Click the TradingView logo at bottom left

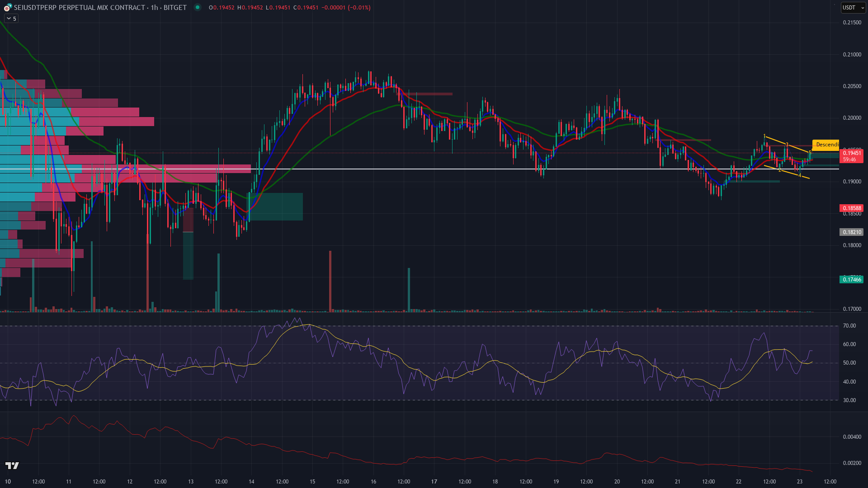12,465
